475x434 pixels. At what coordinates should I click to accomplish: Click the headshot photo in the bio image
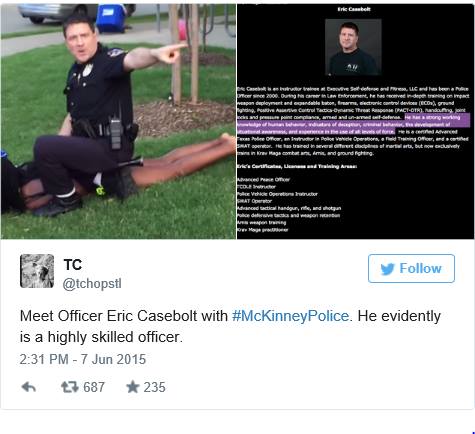point(353,47)
